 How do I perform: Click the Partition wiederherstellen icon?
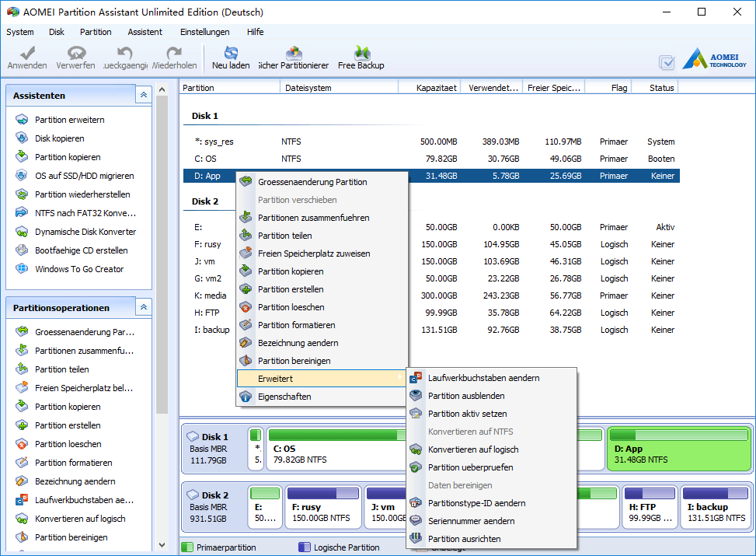(22, 194)
